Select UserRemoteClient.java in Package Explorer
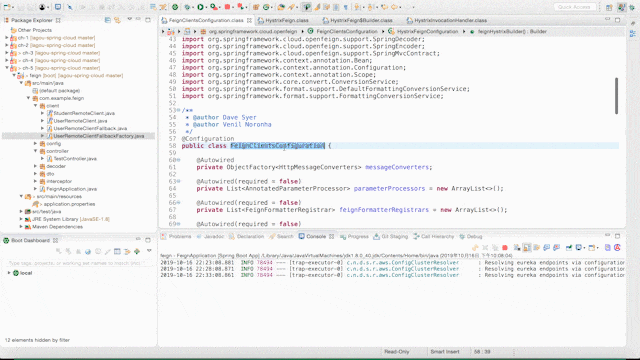Image resolution: width=640 pixels, height=360 pixels. coord(80,121)
